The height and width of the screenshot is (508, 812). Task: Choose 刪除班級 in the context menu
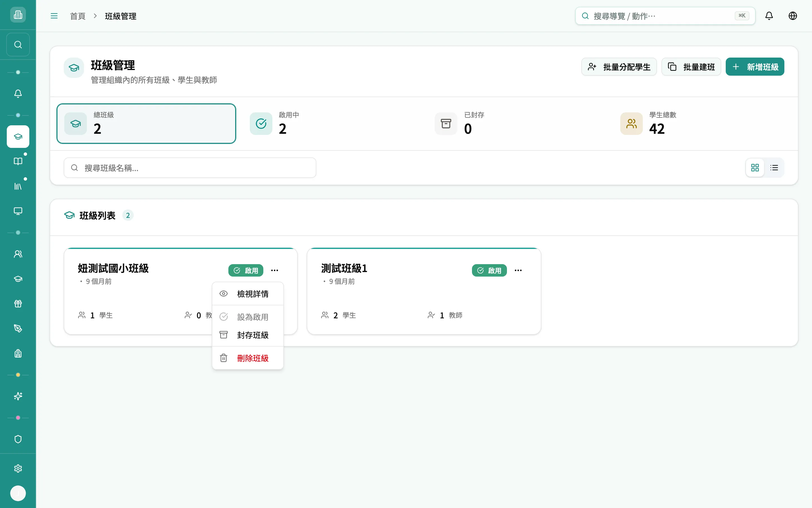(248, 358)
